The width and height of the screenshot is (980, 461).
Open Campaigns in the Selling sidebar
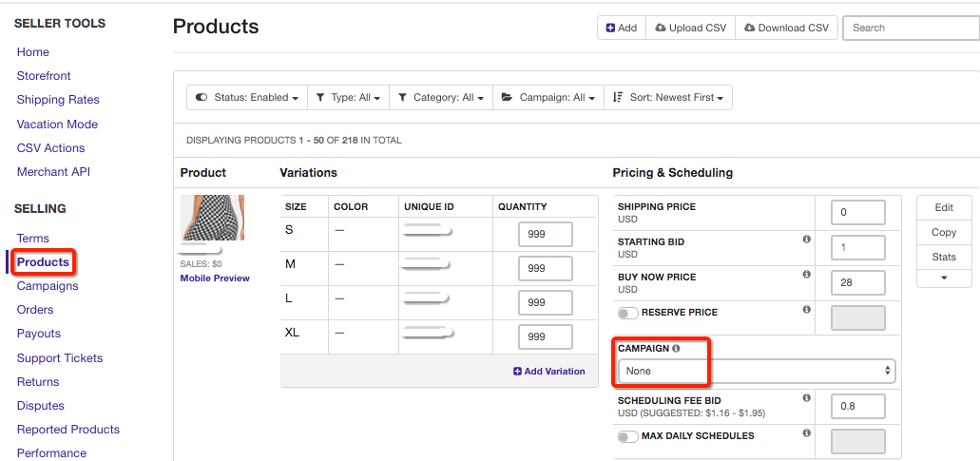48,286
